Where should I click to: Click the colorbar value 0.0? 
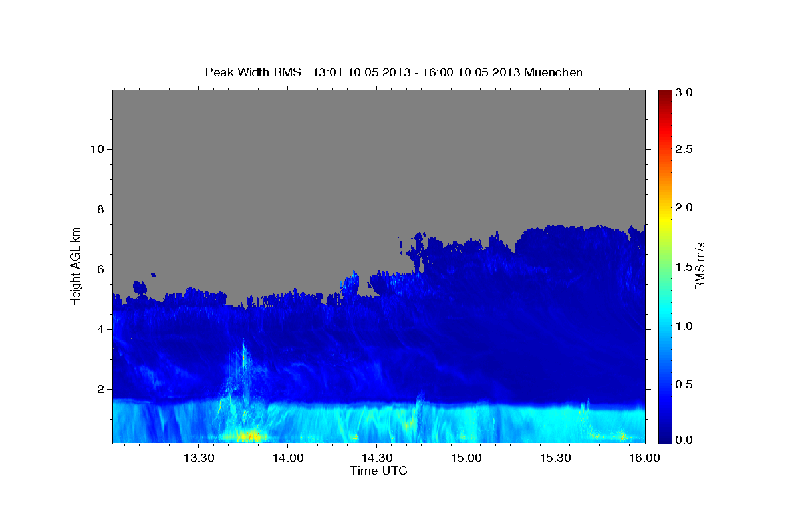[685, 440]
